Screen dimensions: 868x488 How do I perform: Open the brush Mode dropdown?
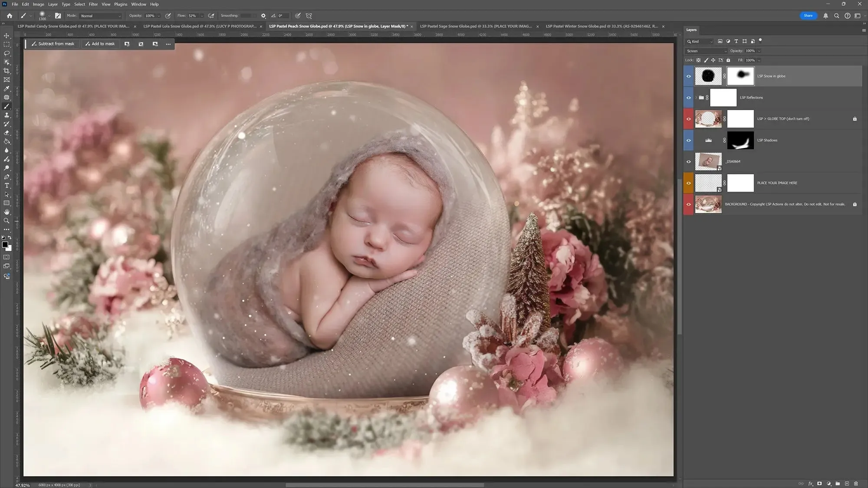[101, 16]
